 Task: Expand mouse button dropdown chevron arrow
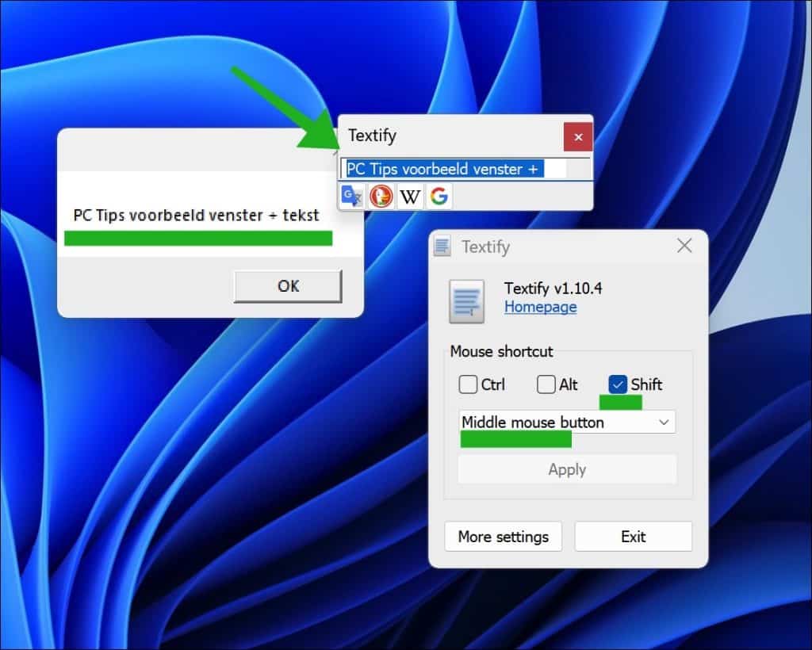click(664, 422)
